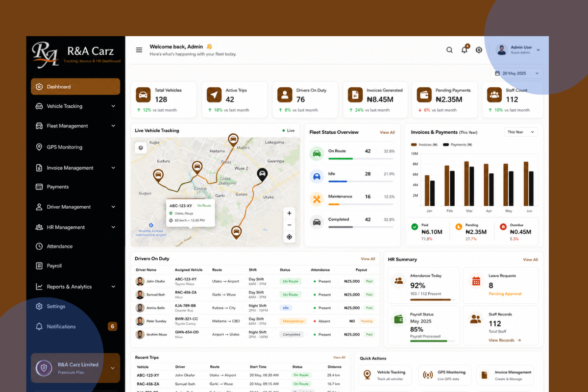The image size is (588, 392).
Task: Open the This Year chart filter
Action: tap(521, 132)
